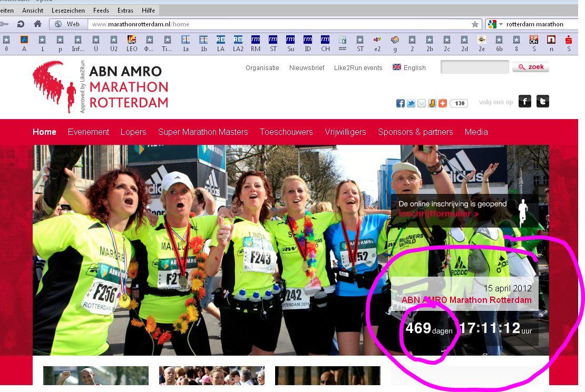
Task: Open the 'CH' rm bookmark
Action: [x=325, y=43]
